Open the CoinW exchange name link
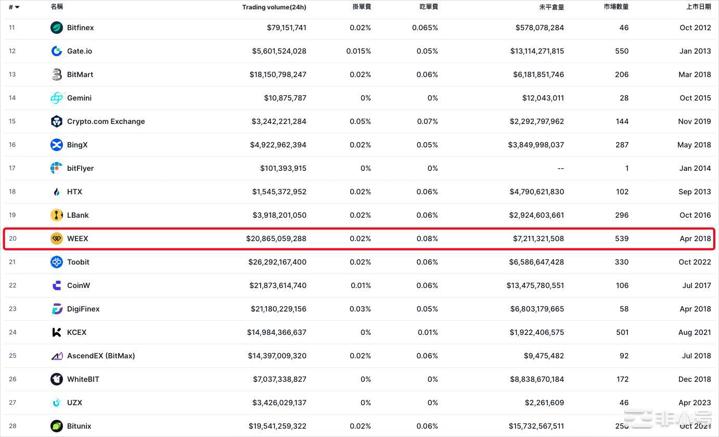The height and width of the screenshot is (437, 719). click(x=78, y=285)
